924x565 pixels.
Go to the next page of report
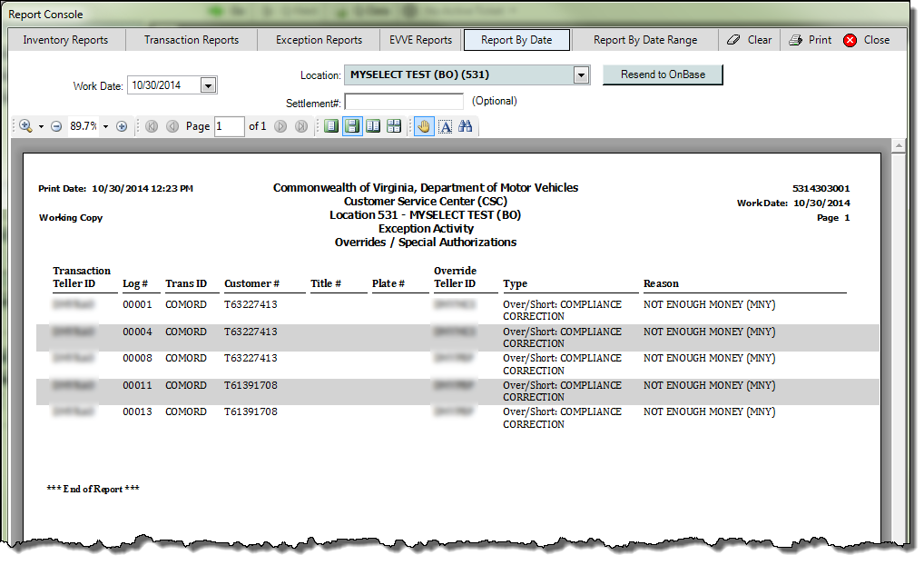click(x=280, y=126)
